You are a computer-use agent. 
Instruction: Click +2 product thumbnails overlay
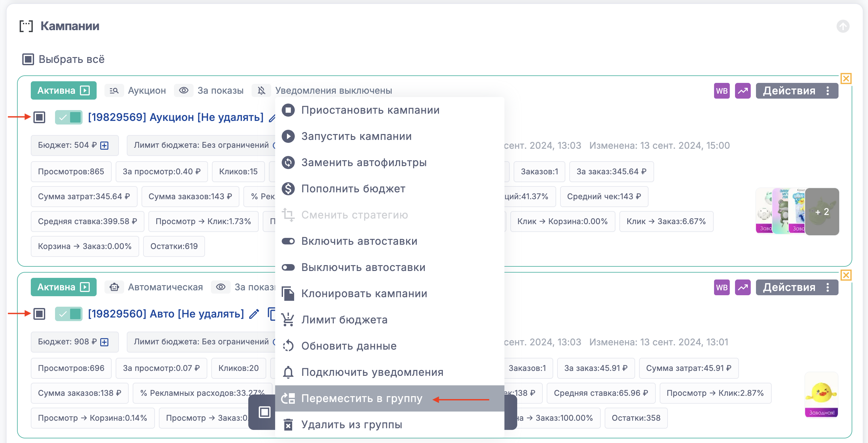(x=821, y=212)
